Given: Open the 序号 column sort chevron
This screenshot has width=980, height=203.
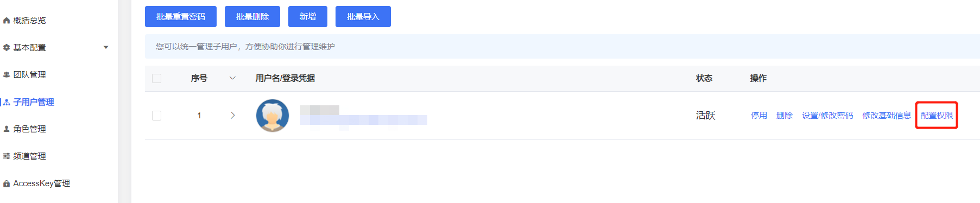Looking at the screenshot, I should [232, 79].
